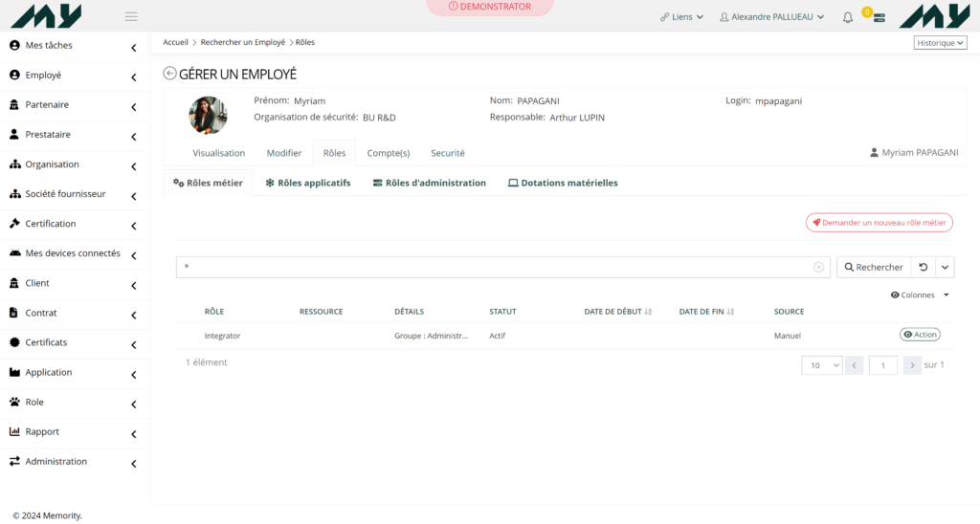Expand the Liens dropdown

[681, 17]
